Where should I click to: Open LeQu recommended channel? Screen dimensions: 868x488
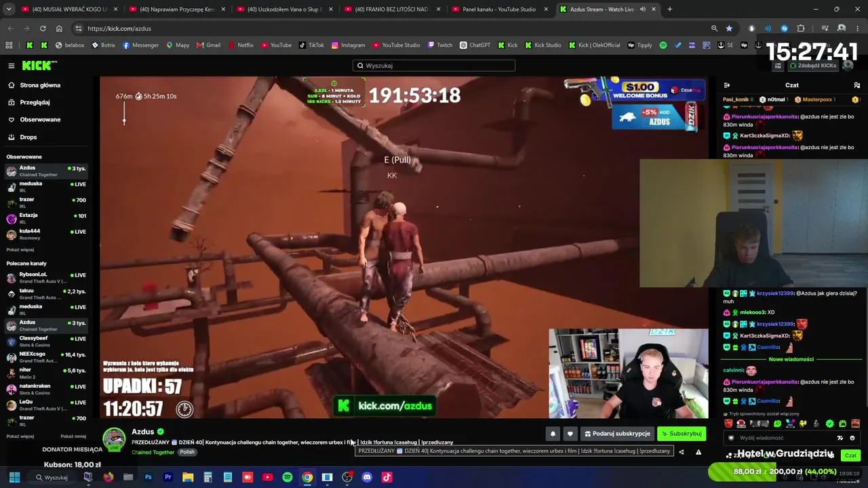coord(46,405)
